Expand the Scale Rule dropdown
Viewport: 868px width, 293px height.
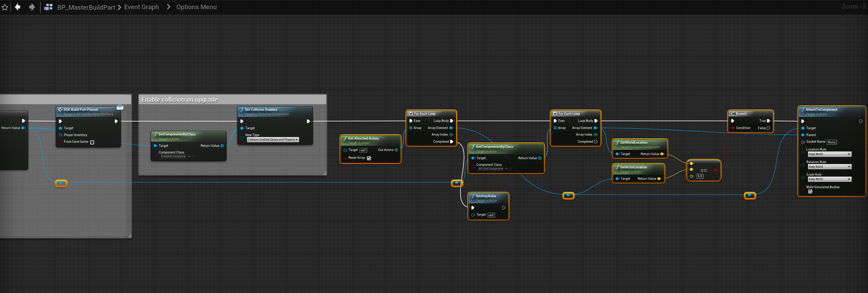click(x=830, y=179)
